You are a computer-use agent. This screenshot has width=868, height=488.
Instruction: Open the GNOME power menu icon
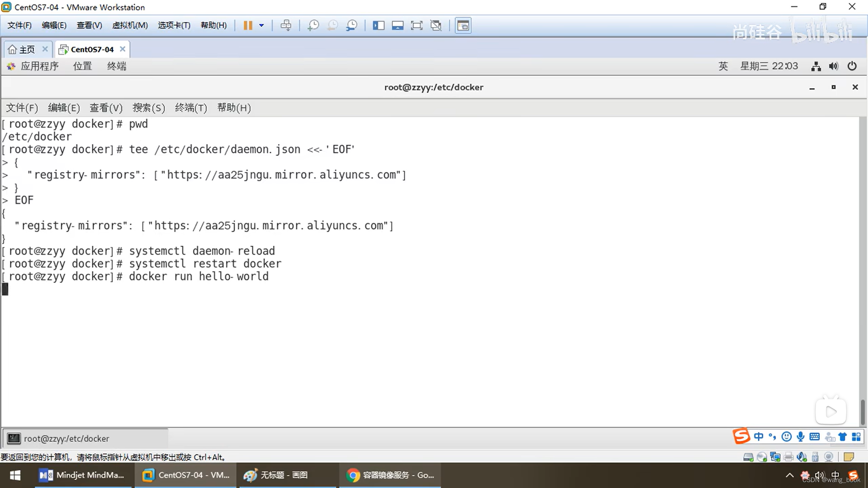click(x=852, y=66)
